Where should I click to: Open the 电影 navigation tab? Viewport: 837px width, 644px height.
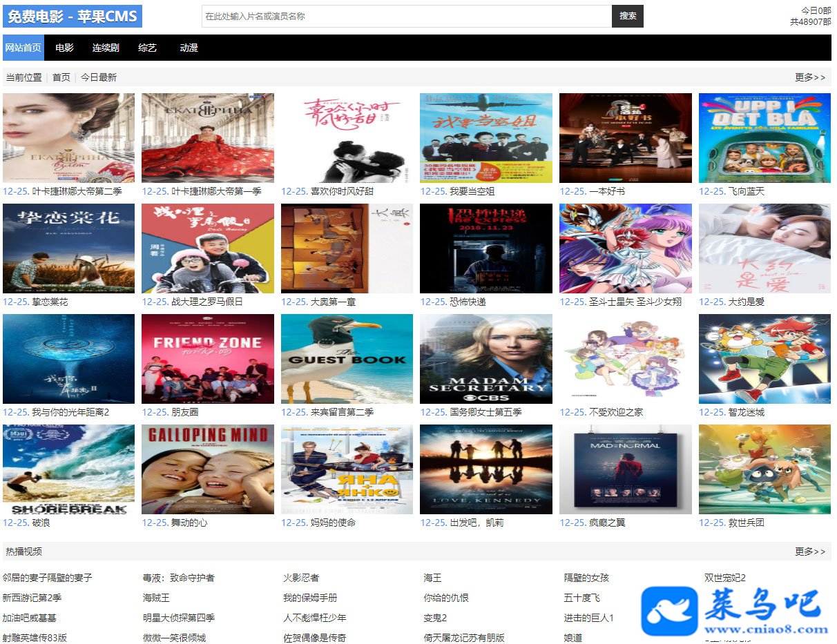coord(64,48)
